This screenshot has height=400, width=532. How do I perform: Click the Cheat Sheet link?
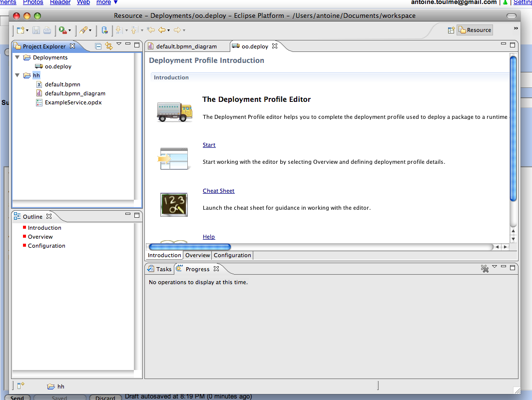[x=218, y=191]
